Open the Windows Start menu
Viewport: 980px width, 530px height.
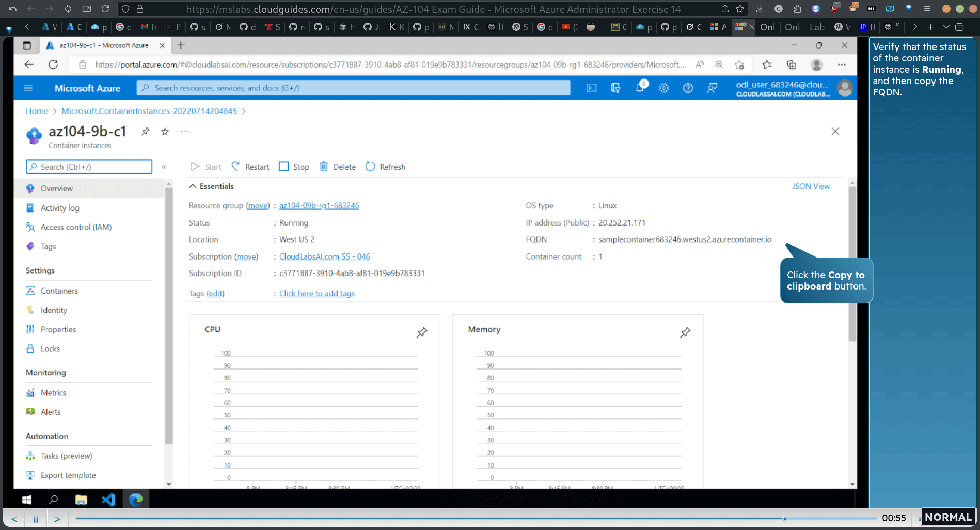27,500
